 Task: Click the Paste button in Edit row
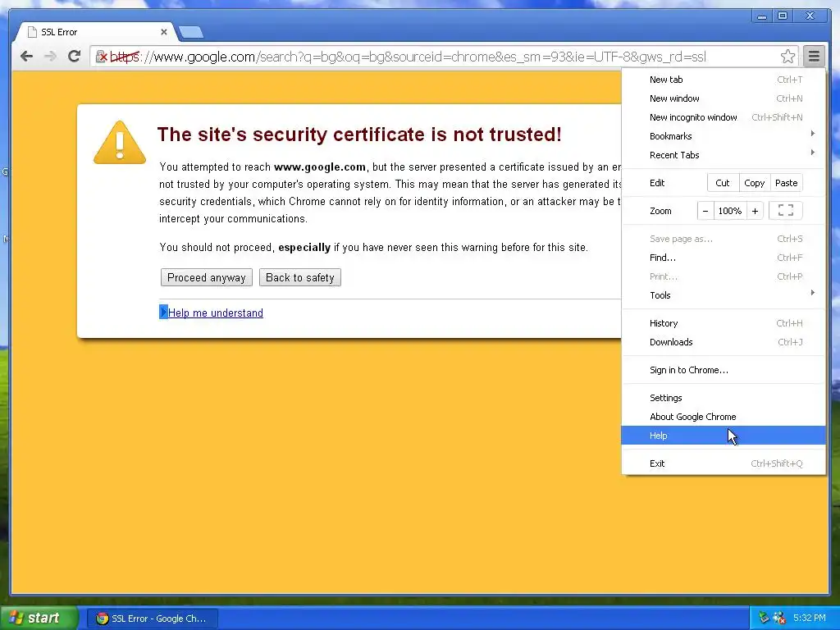click(786, 183)
